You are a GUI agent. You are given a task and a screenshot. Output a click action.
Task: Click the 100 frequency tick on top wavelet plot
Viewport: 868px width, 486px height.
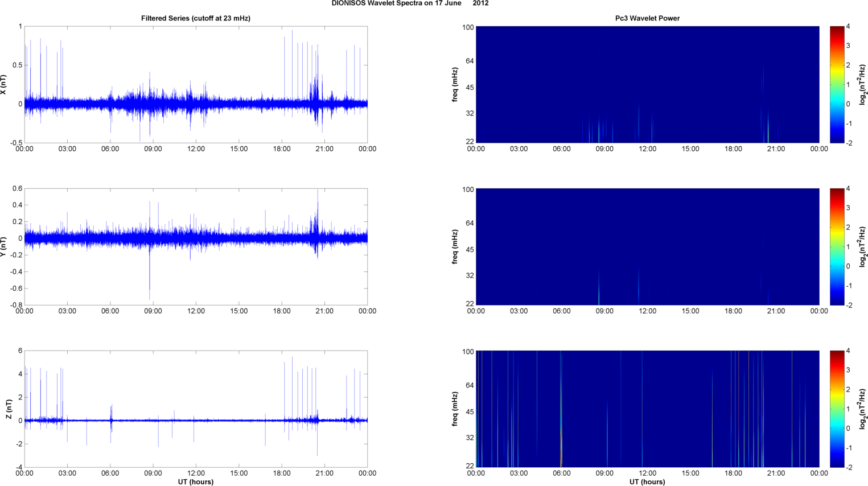(x=468, y=27)
